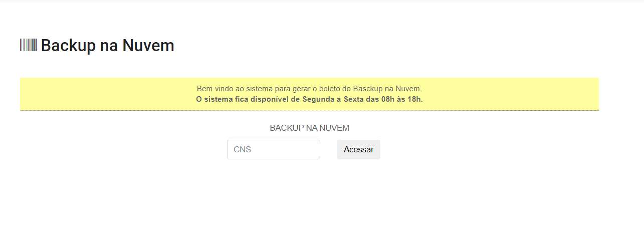
Task: Click the barcode icon beside the page title
Action: pos(29,45)
